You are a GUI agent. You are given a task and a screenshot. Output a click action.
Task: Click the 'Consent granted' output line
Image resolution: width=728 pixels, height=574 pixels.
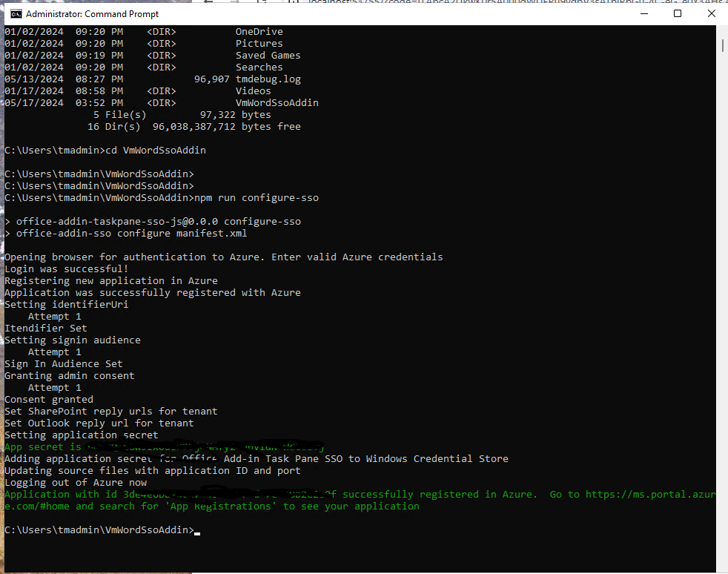point(49,400)
